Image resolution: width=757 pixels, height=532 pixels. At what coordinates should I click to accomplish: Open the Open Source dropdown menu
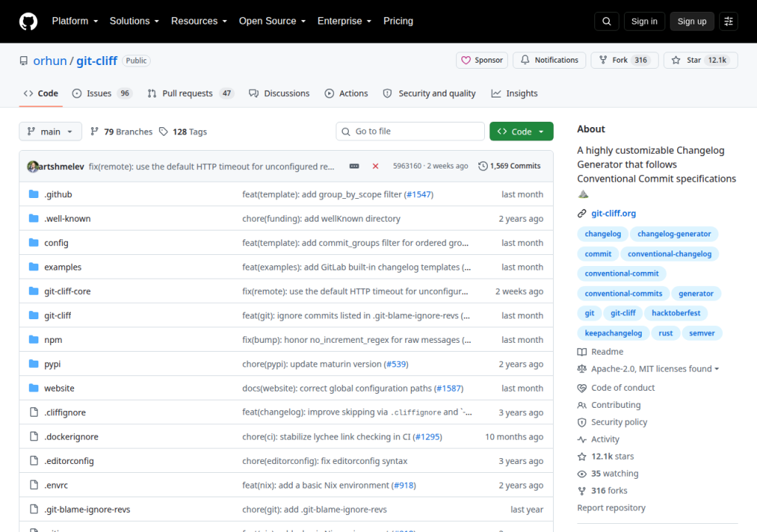272,21
